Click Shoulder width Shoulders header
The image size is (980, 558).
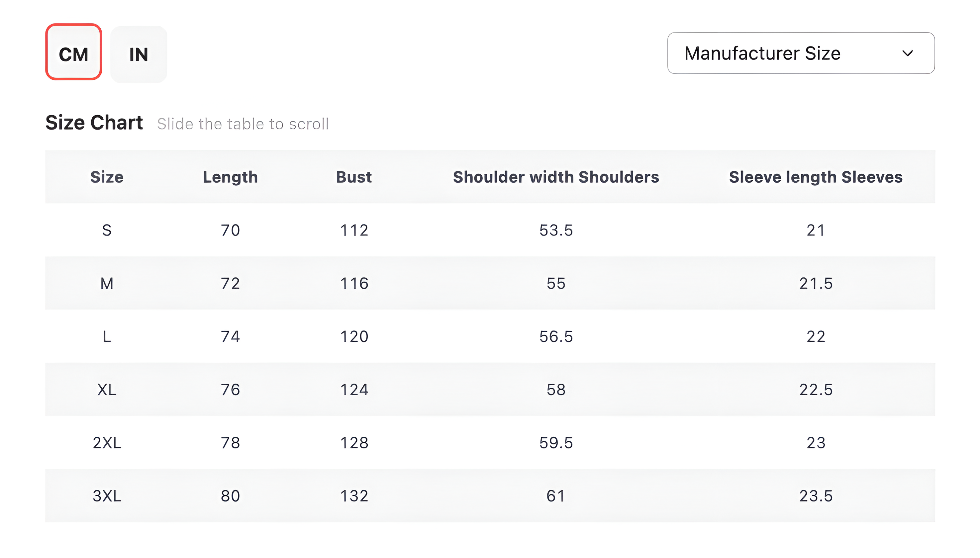pyautogui.click(x=556, y=177)
